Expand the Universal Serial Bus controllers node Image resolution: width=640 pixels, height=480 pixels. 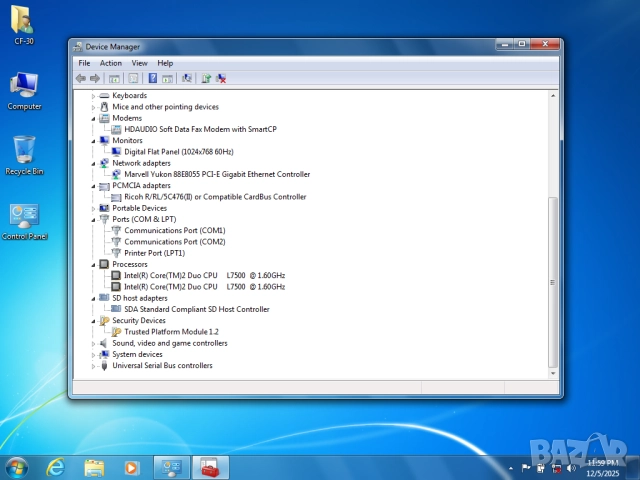point(94,366)
